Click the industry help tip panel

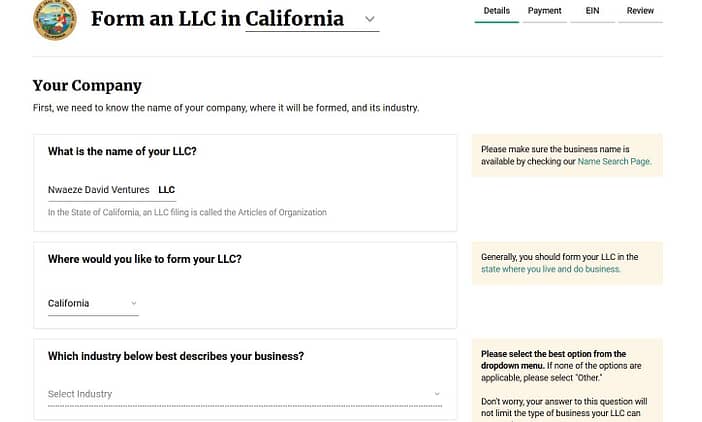point(567,380)
